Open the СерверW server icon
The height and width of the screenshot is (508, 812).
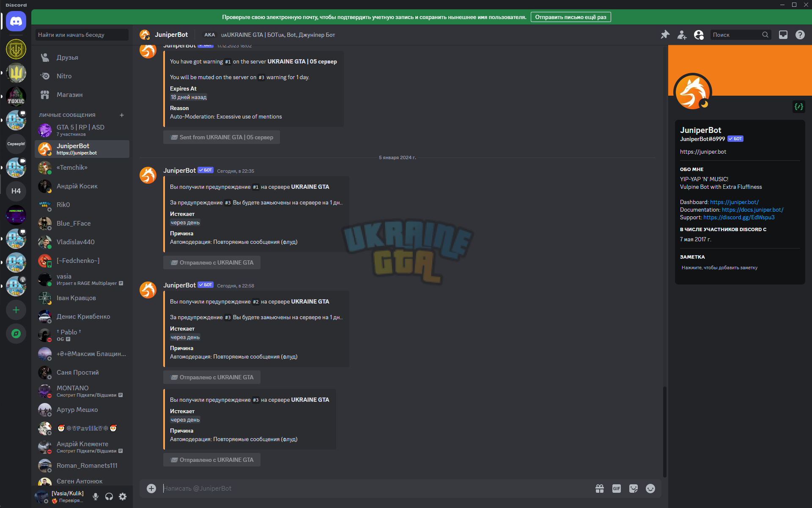coord(16,144)
